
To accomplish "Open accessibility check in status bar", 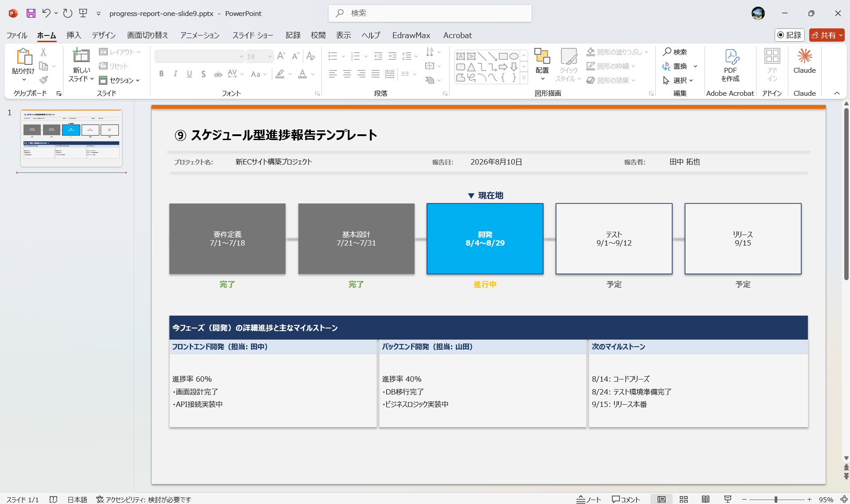I will point(144,499).
